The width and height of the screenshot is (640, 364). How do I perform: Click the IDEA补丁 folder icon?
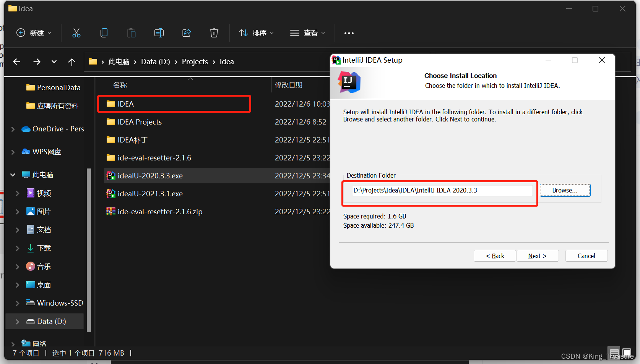pos(111,140)
